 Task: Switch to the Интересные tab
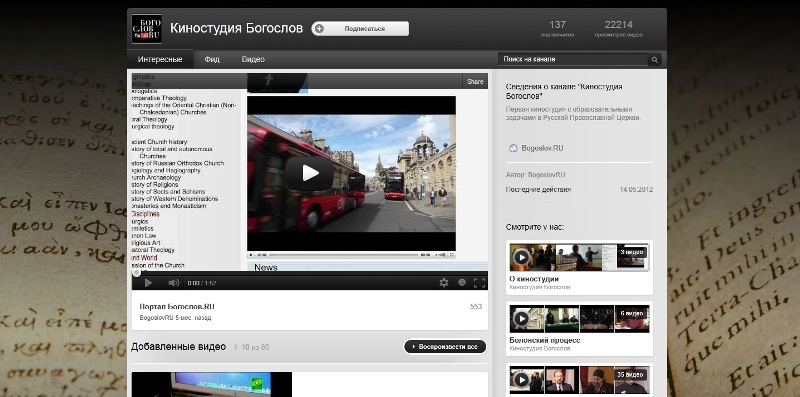pos(160,59)
